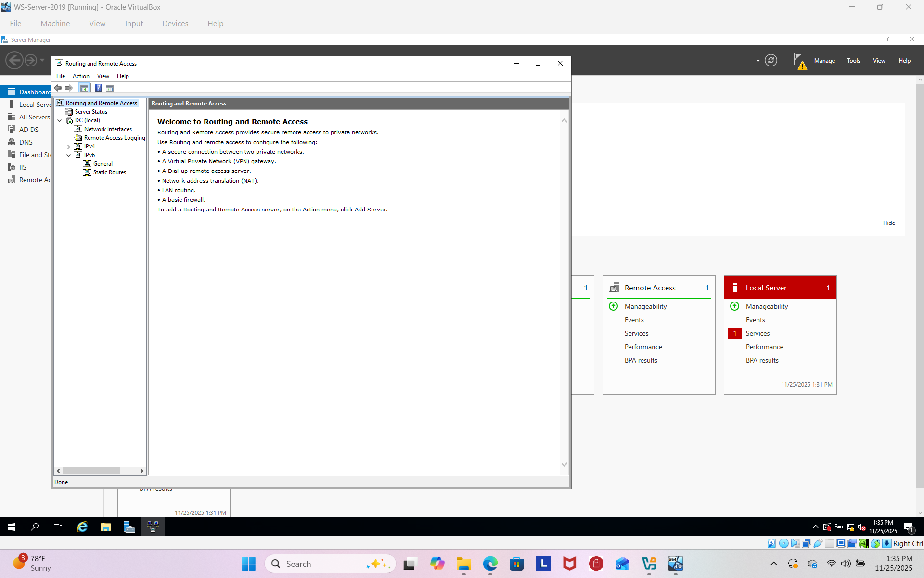The height and width of the screenshot is (578, 924).
Task: Open Services under the Local Server tile
Action: click(x=757, y=333)
